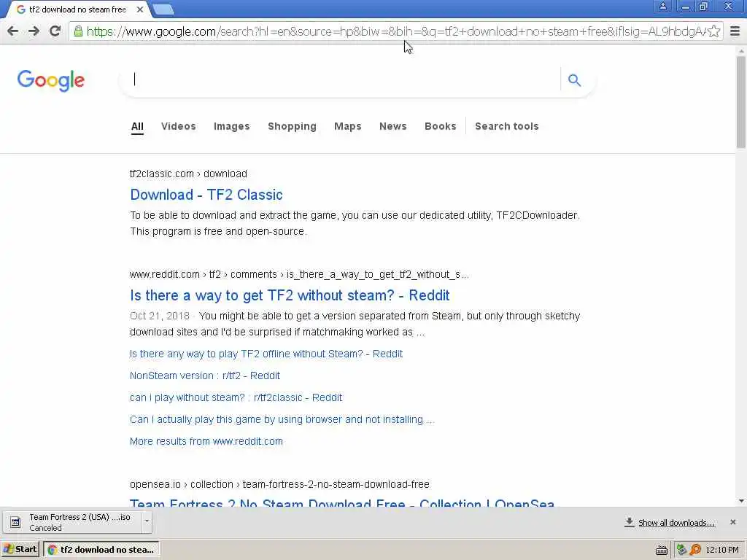The image size is (747, 560).
Task: Open 'can i play without steam?' r/tf2classic link
Action: pyautogui.click(x=236, y=397)
